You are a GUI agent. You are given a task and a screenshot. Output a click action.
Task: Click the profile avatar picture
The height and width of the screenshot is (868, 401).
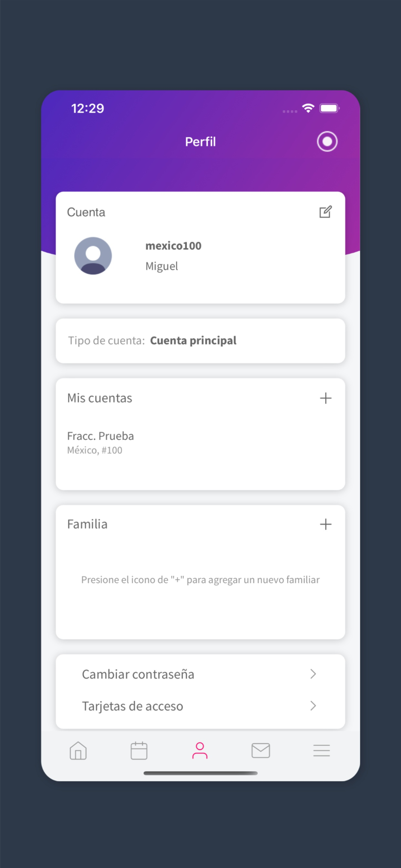tap(93, 256)
